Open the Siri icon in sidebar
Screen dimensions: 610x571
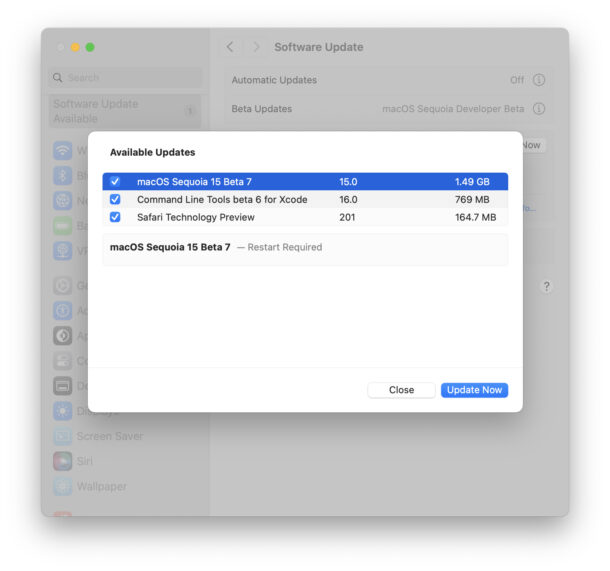pyautogui.click(x=62, y=461)
